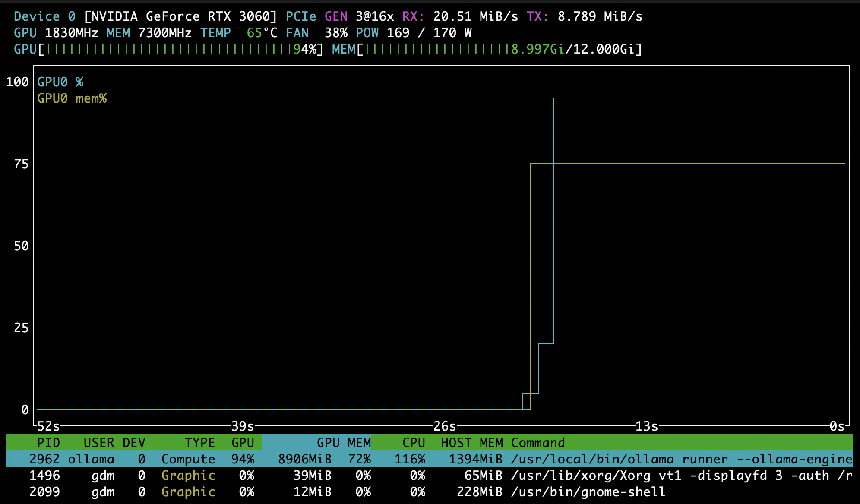Click the 13s time axis marker
860x504 pixels.
pyautogui.click(x=646, y=427)
